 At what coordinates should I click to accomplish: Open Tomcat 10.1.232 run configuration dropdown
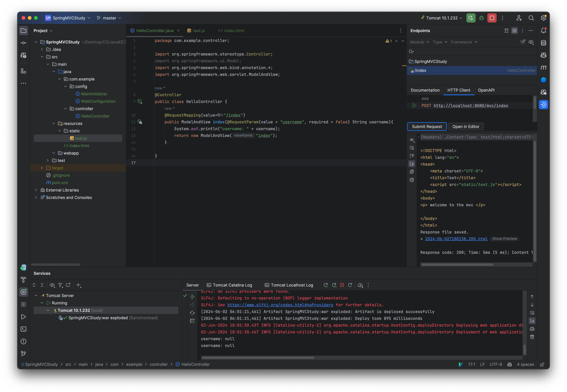(x=441, y=18)
